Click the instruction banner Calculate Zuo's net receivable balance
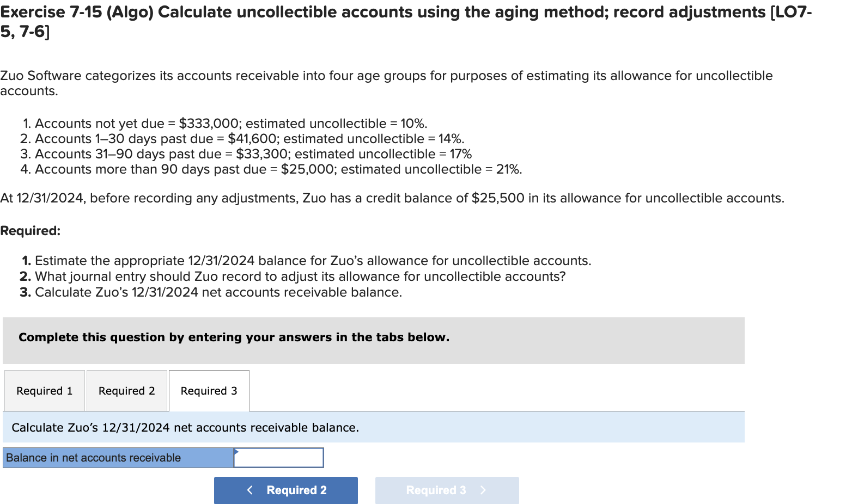 point(185,427)
